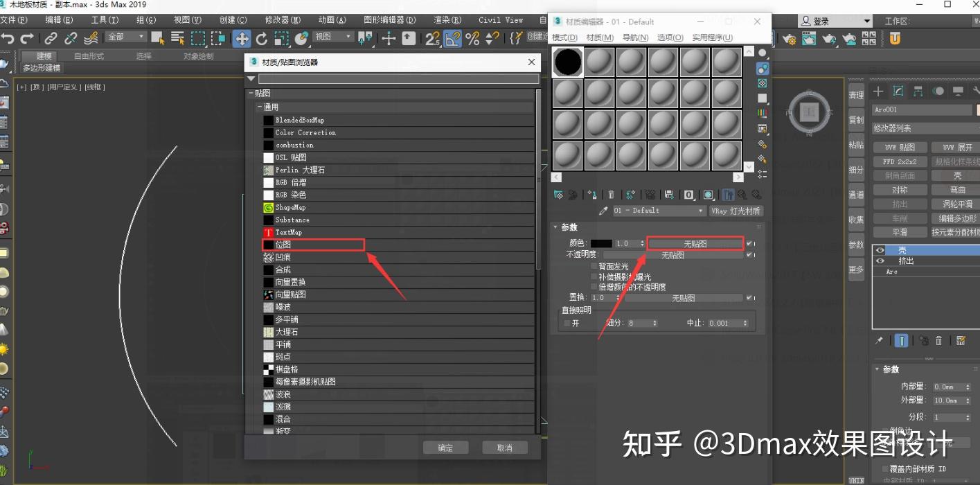Switch to the 自由形式 ribbon tab
Screen dimensions: 980x485
90,56
